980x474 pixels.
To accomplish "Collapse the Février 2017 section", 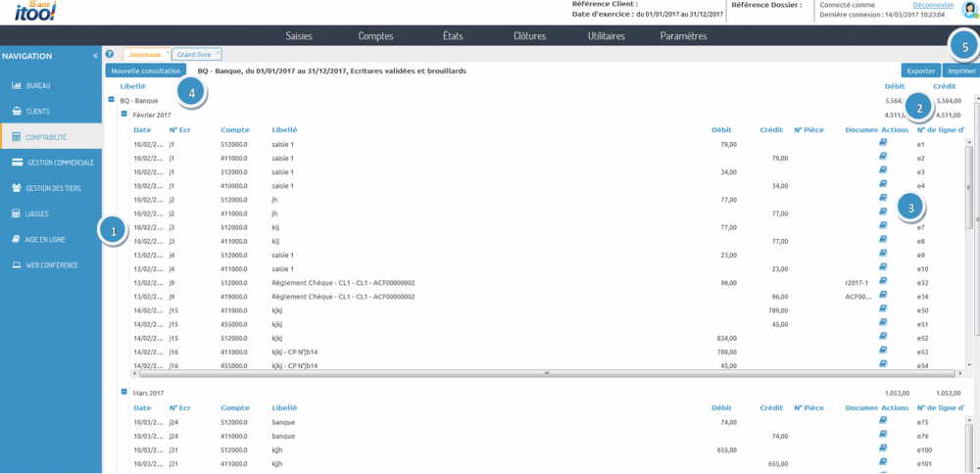I will (123, 114).
